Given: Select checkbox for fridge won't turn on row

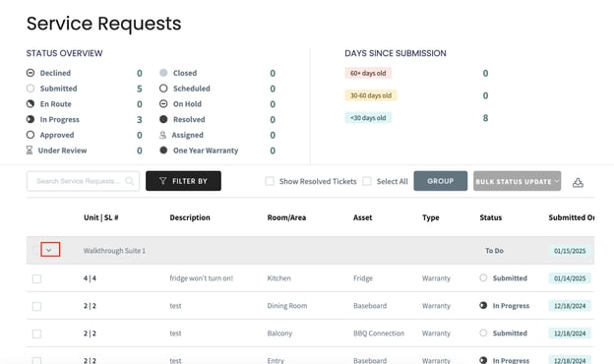Looking at the screenshot, I should tap(36, 278).
